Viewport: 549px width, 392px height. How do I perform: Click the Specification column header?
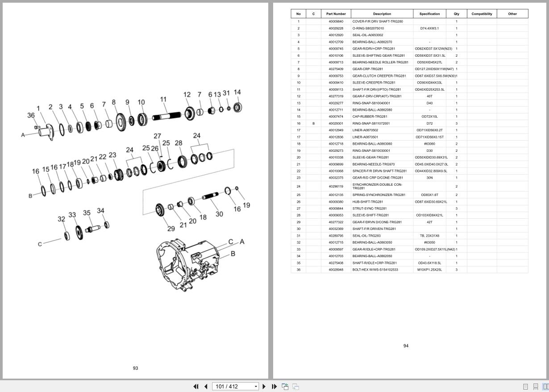click(429, 14)
